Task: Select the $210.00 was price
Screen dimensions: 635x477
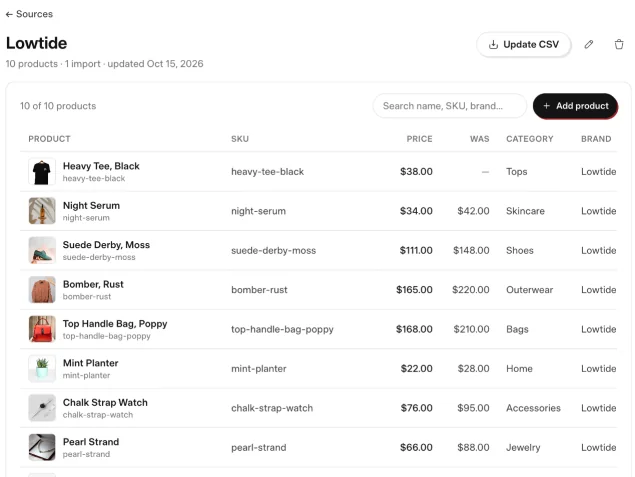Action: pos(471,329)
